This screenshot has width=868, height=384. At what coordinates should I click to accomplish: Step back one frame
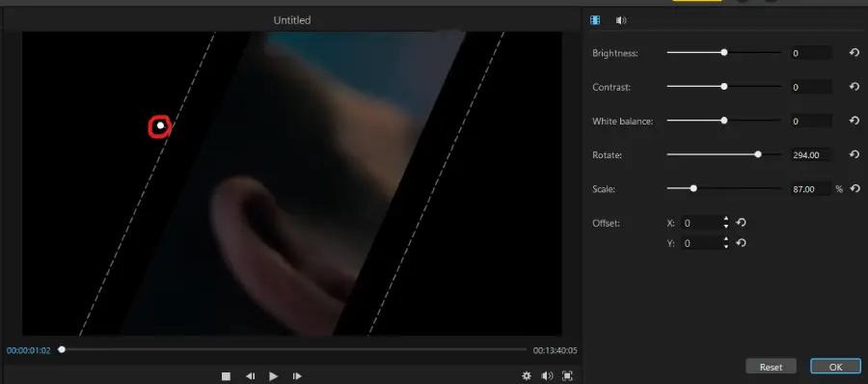tap(250, 376)
